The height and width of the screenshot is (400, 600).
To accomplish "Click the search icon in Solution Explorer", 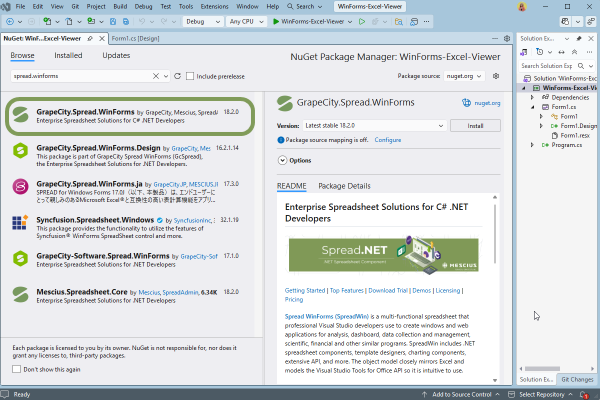I will pyautogui.click(x=581, y=66).
